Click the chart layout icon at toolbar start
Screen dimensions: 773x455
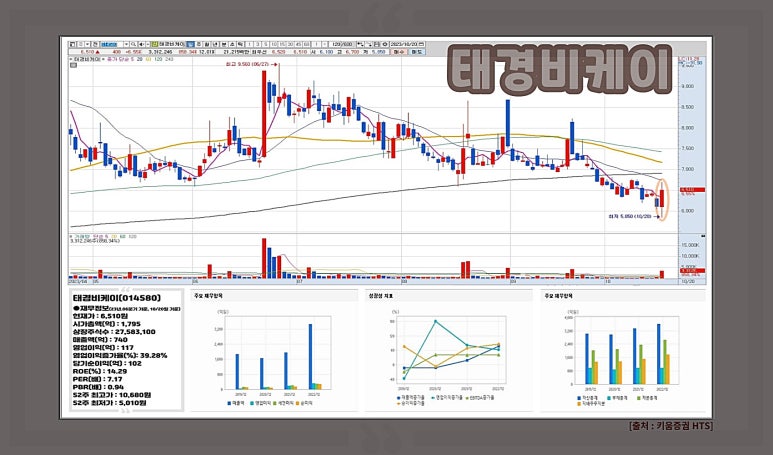tap(72, 44)
